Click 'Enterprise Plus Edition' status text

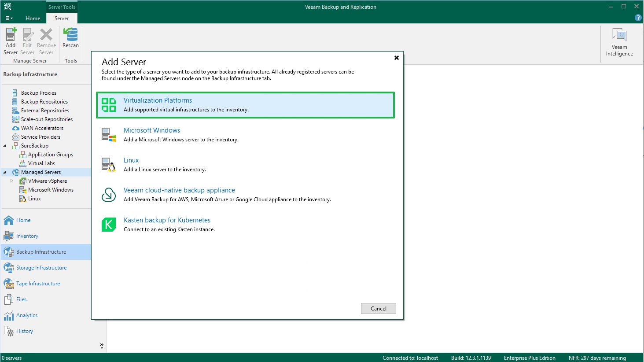530,358
